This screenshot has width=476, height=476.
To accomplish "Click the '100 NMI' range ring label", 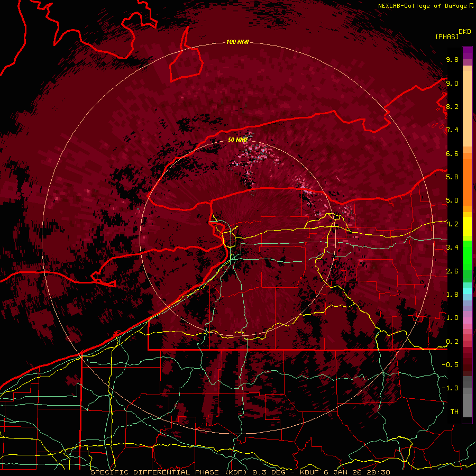I will click(x=237, y=42).
